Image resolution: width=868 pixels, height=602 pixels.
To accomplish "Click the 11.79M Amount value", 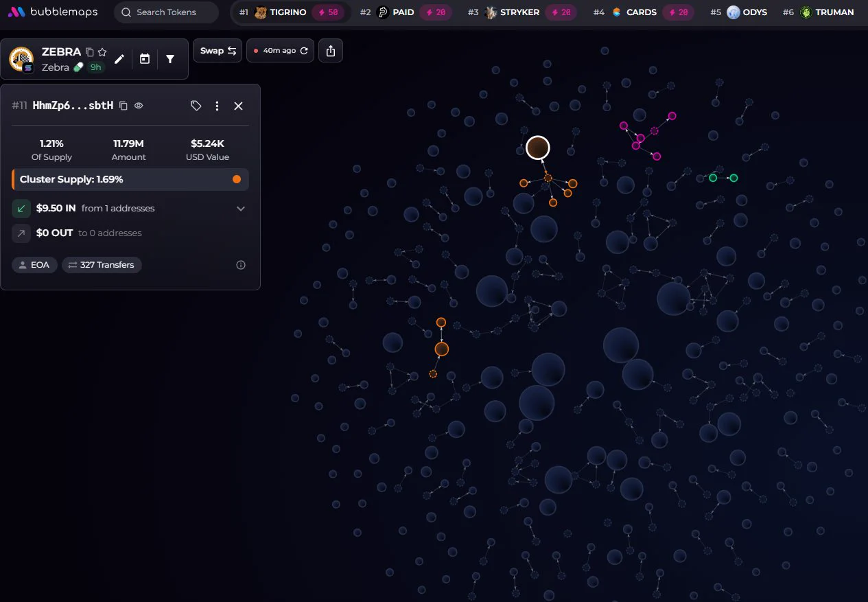I will 128,143.
